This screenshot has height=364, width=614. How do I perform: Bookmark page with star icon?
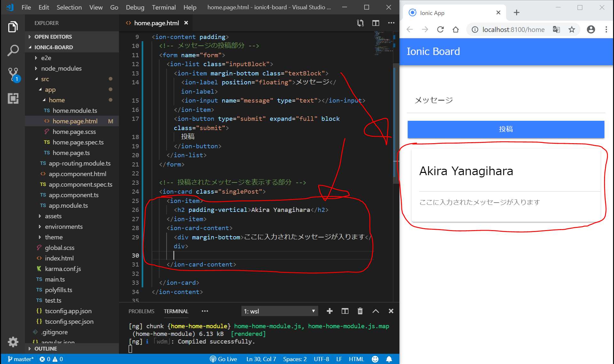[571, 30]
